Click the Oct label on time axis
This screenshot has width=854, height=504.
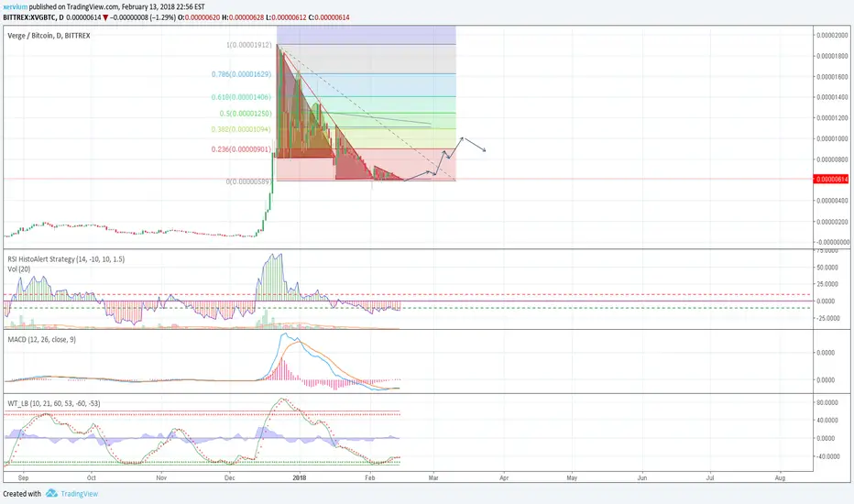click(91, 477)
